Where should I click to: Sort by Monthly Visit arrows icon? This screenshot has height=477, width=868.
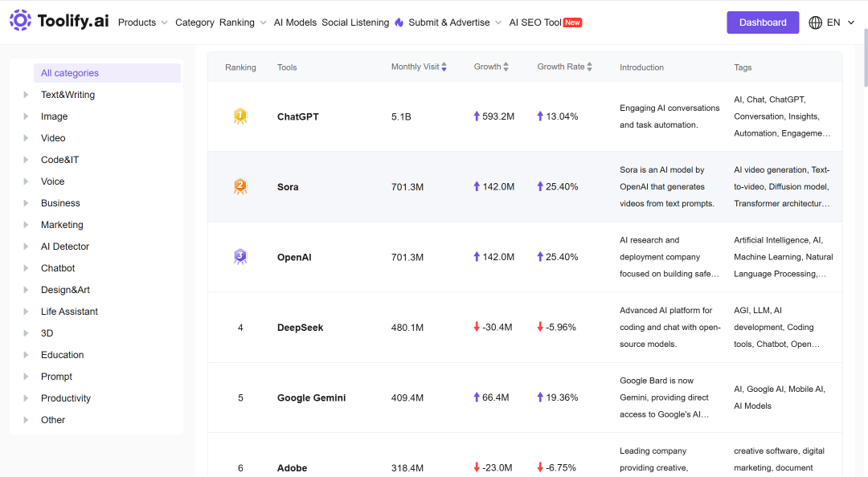point(444,67)
